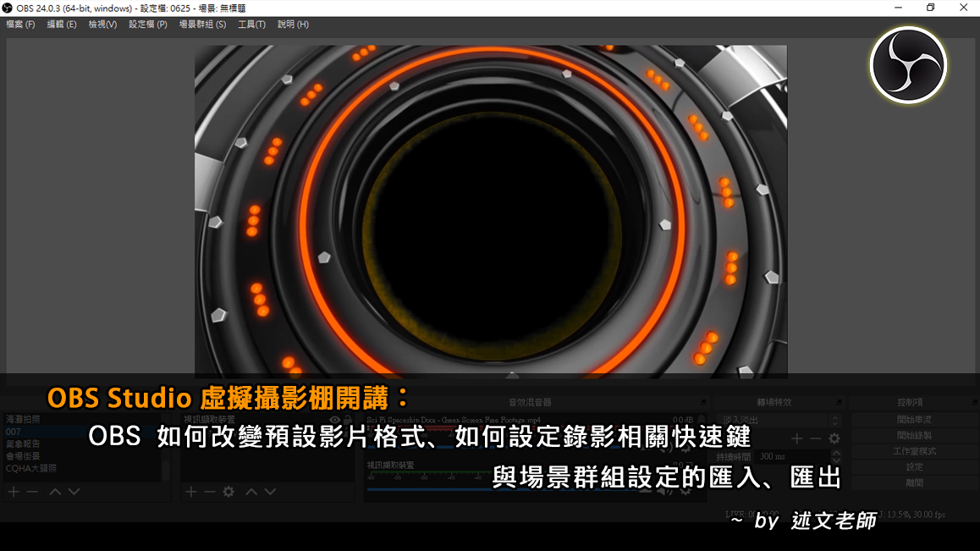Viewport: 980px width, 551px height.
Task: Click the 開始錄製 button
Action: 914,435
